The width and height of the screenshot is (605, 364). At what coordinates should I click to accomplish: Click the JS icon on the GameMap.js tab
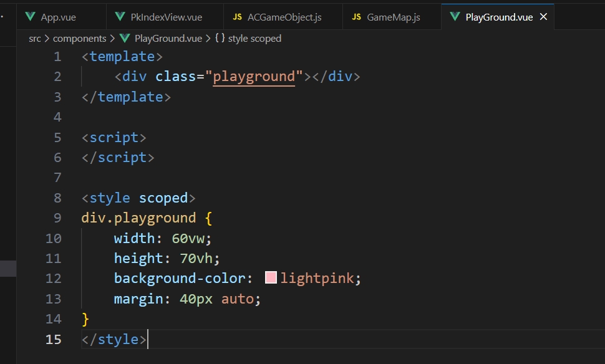356,17
